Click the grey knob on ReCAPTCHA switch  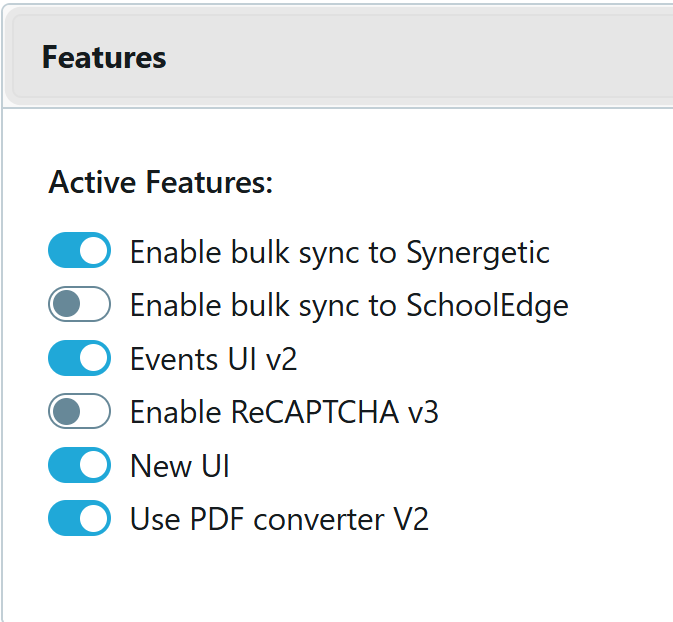pyautogui.click(x=66, y=412)
